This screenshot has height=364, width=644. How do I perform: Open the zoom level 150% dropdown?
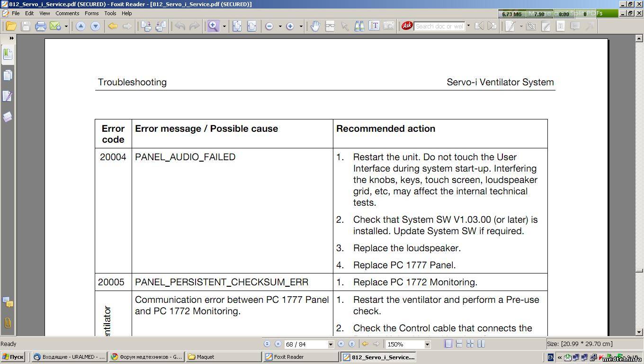[427, 344]
